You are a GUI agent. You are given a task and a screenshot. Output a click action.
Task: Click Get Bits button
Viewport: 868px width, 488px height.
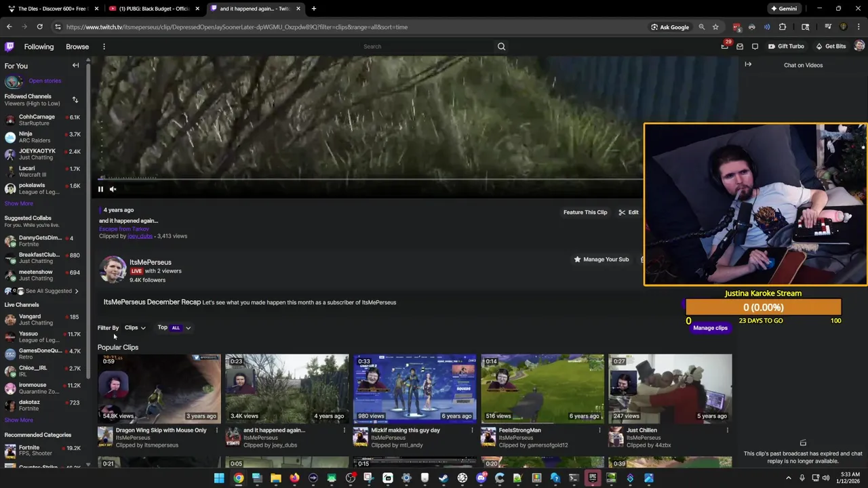[831, 47]
